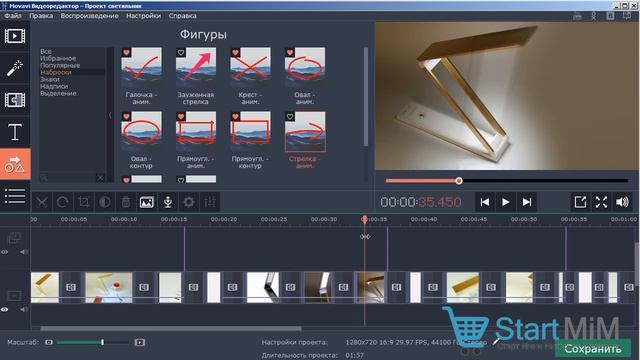Open the Воспроизведение menu
Screen dimensions: 640x360
[x=89, y=16]
